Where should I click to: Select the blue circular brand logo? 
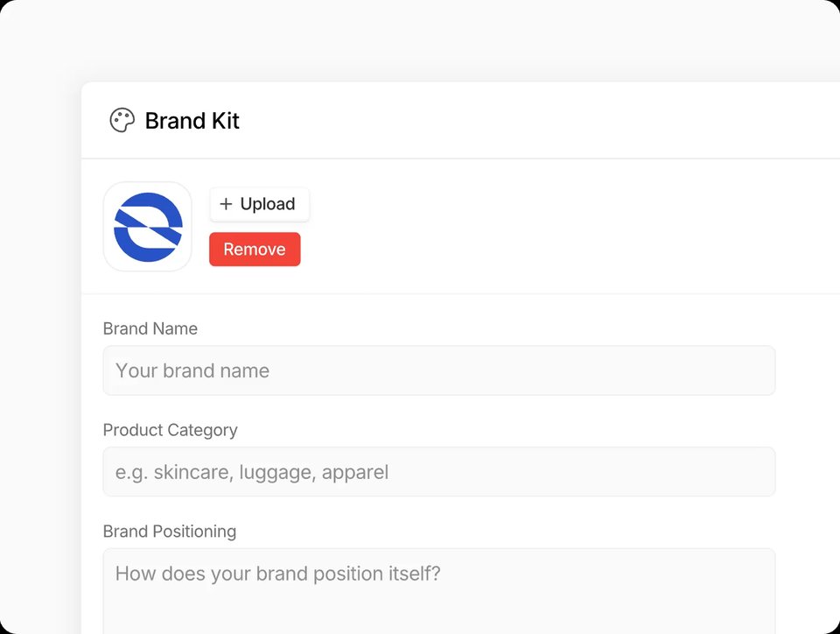click(x=148, y=227)
